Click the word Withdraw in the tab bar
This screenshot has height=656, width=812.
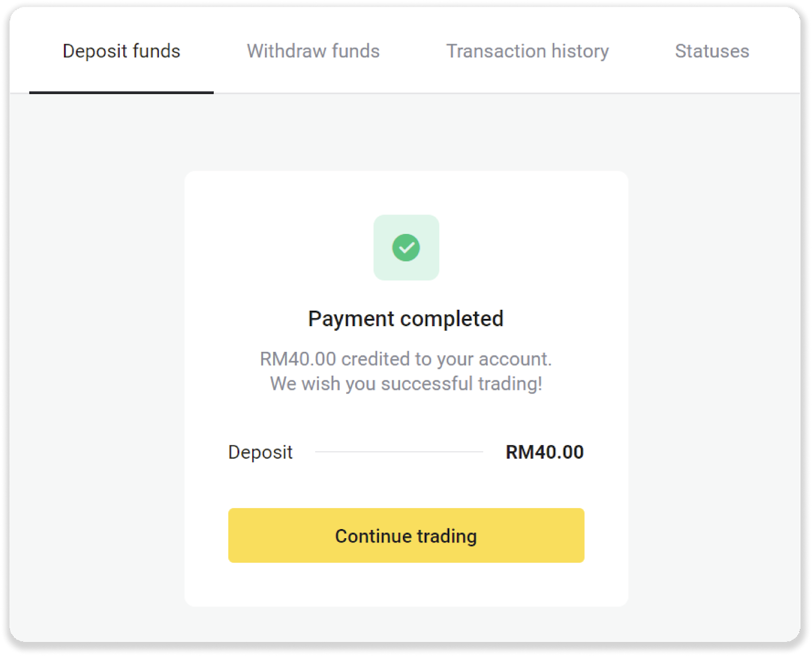(x=286, y=51)
